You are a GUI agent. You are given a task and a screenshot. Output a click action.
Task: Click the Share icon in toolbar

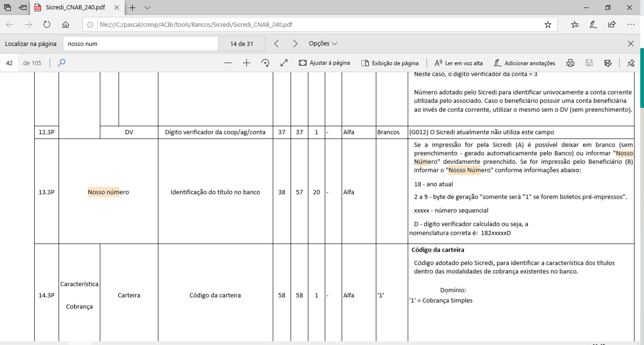[612, 25]
